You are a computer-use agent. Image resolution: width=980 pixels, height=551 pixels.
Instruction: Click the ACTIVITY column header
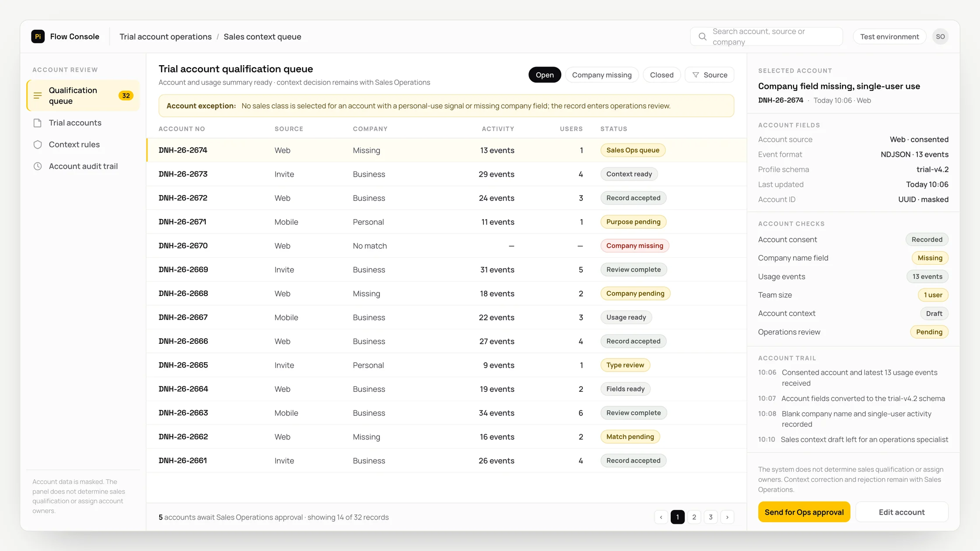(x=498, y=129)
